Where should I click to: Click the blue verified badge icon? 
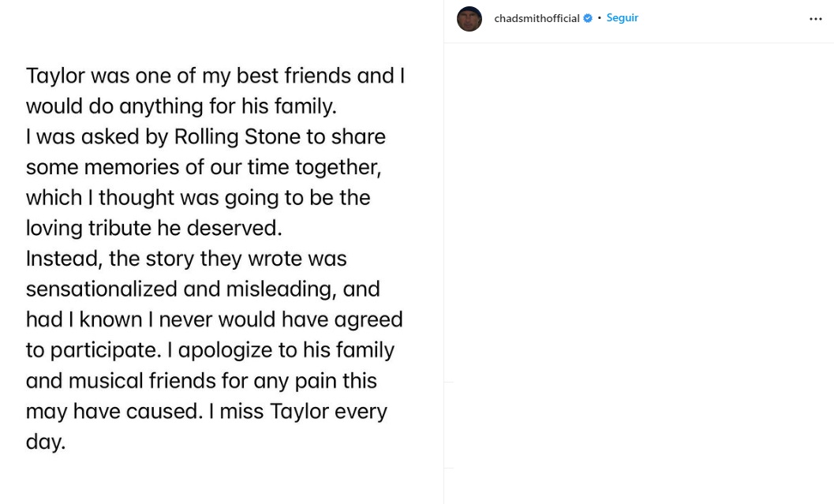pyautogui.click(x=588, y=18)
